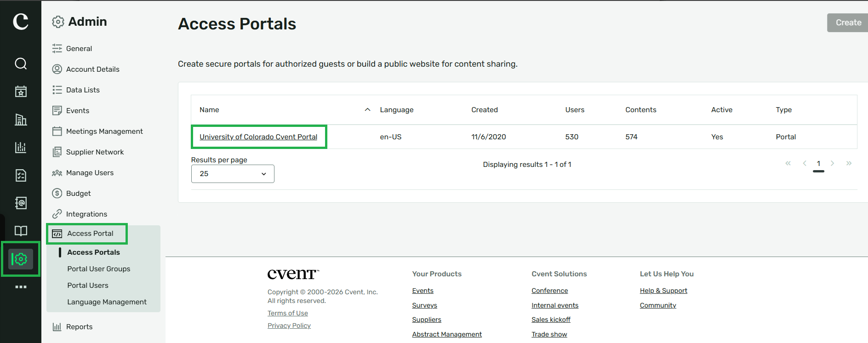Click the Cvent logo icon

coord(21,21)
